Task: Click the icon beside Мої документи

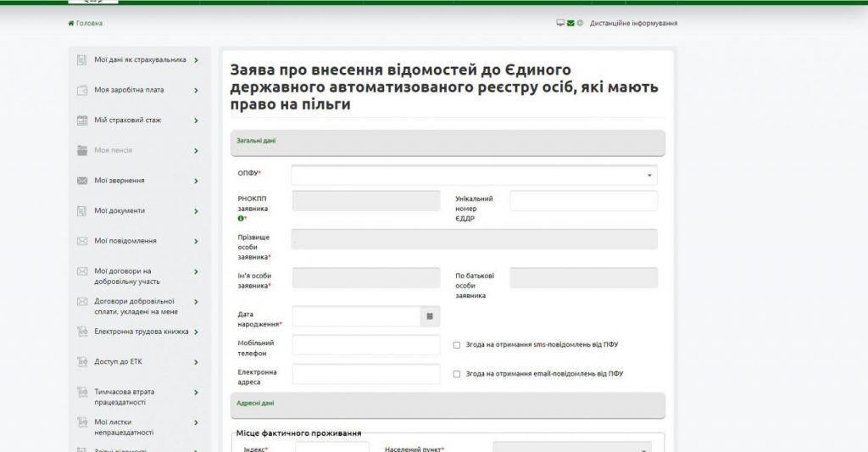Action: (82, 210)
